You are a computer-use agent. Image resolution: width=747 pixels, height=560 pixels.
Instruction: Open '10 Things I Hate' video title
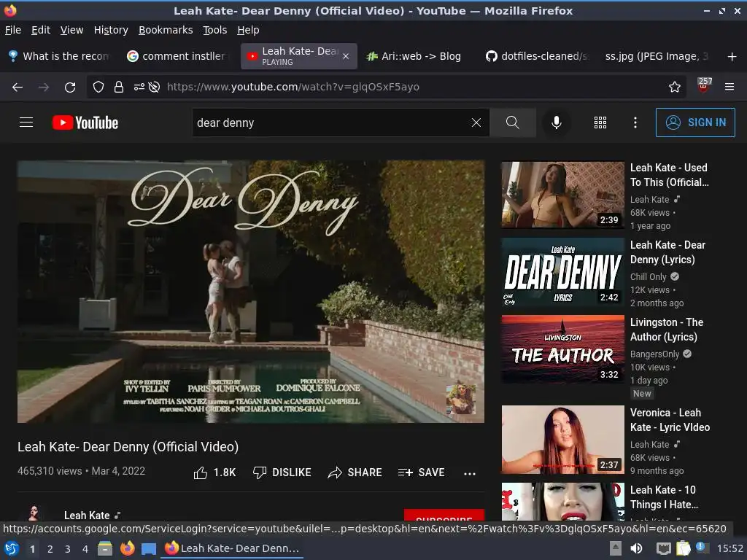point(664,497)
